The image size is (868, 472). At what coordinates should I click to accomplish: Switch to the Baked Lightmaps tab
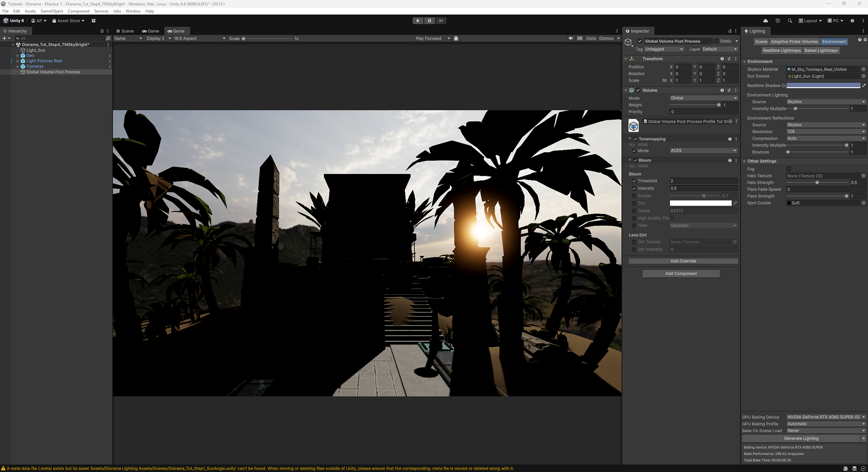pos(821,51)
